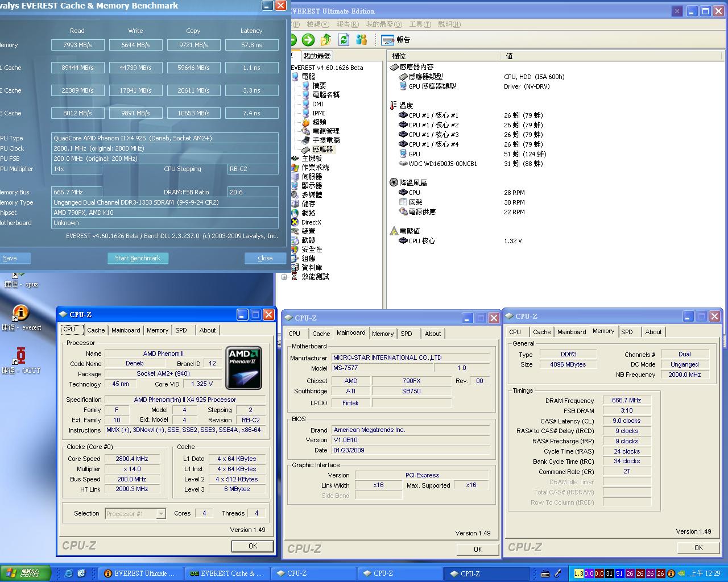The width and height of the screenshot is (728, 582).
Task: Click the green forward arrow in EVEREST toolbar
Action: click(x=308, y=40)
